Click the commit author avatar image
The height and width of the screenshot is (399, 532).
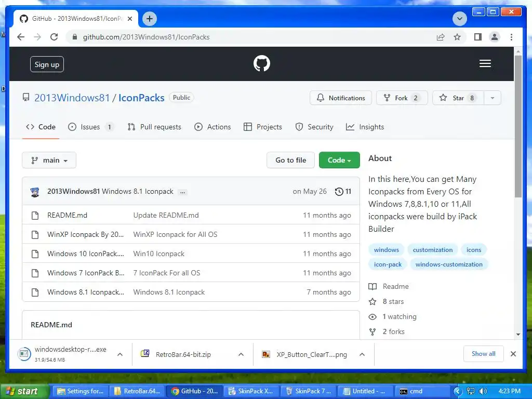pyautogui.click(x=35, y=192)
